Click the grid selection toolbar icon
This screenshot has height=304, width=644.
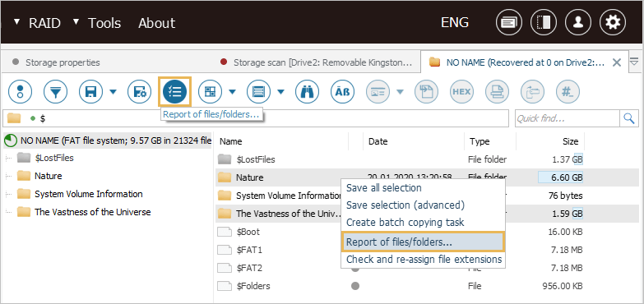pyautogui.click(x=210, y=91)
